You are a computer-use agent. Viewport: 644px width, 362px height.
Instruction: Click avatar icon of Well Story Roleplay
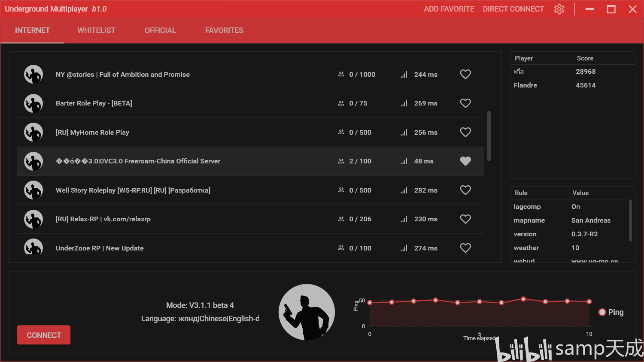33,190
